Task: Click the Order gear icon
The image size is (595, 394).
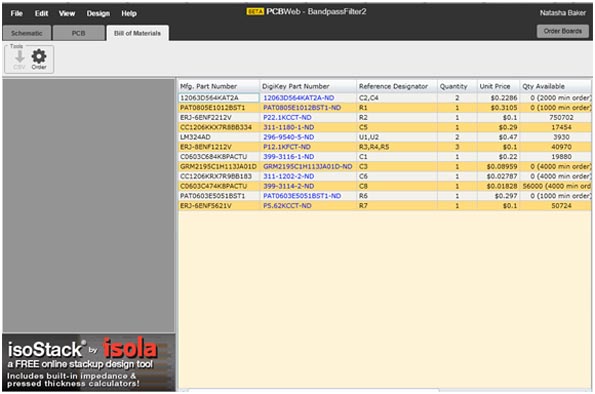Action: [39, 57]
